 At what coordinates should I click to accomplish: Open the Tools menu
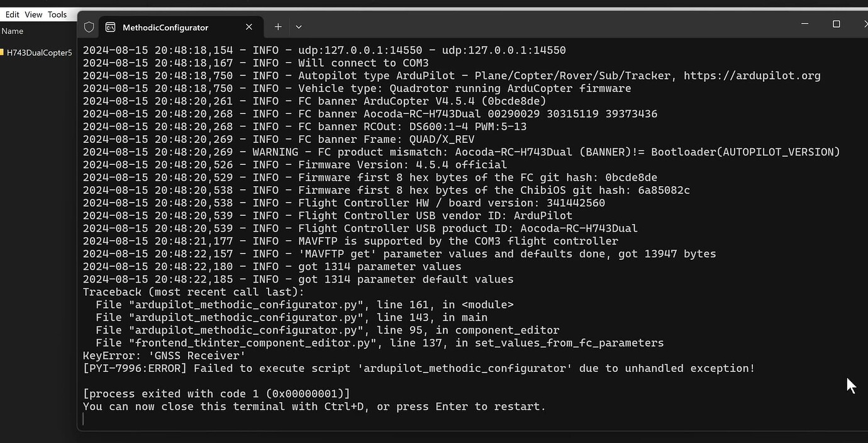pos(57,14)
